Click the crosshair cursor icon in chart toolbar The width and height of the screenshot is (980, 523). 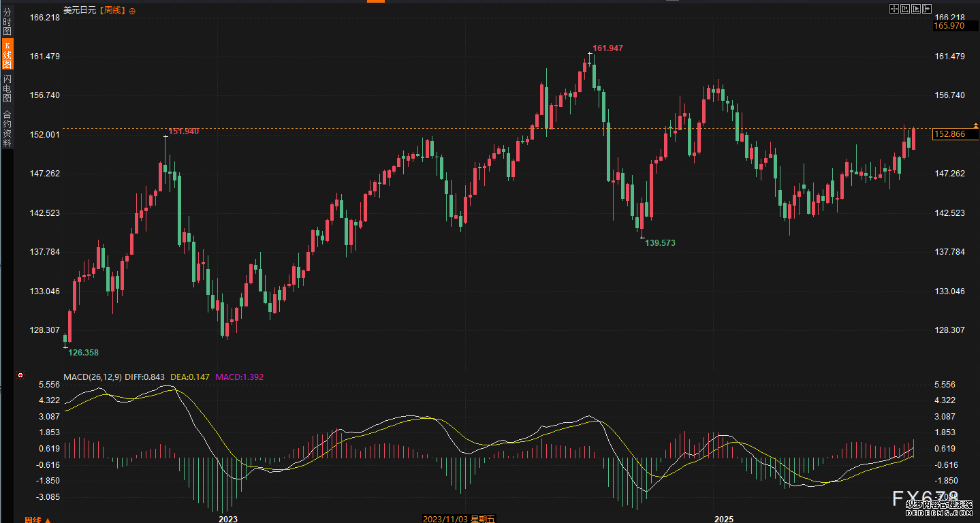(894, 9)
